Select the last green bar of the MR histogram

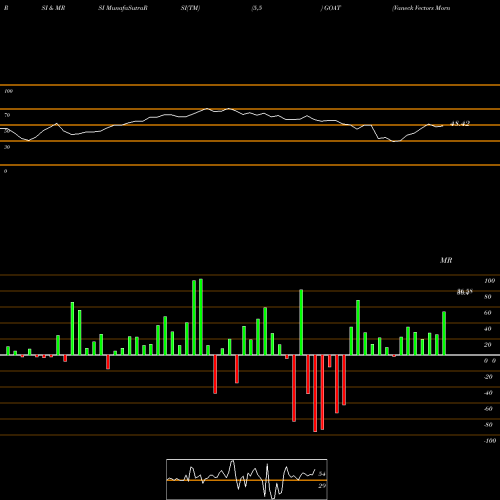(444, 333)
